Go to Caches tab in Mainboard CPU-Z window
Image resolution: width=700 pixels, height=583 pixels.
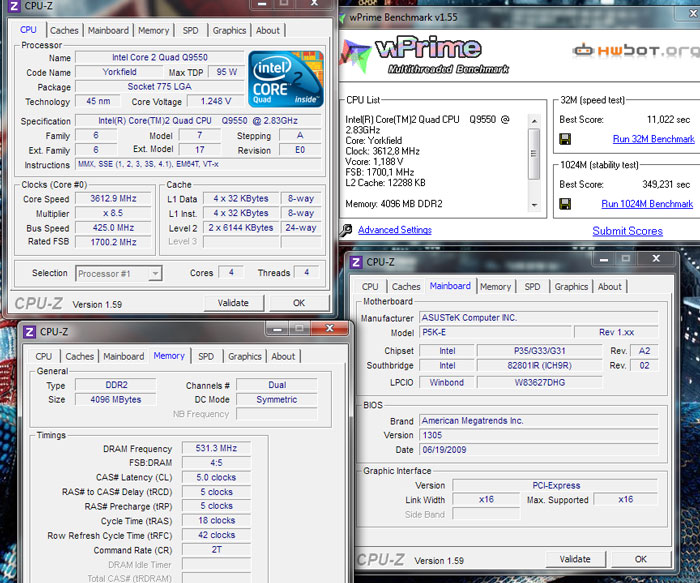(406, 287)
